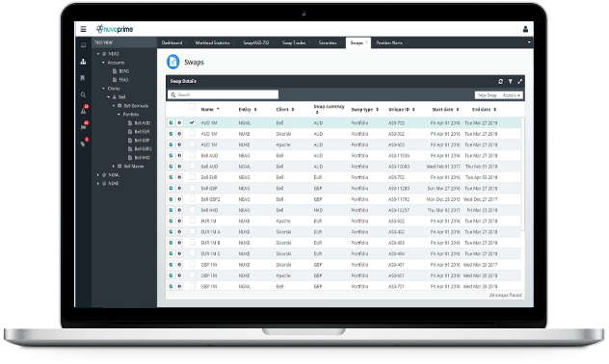Switch to the Swap Trades tab
609x364 pixels.
point(294,42)
